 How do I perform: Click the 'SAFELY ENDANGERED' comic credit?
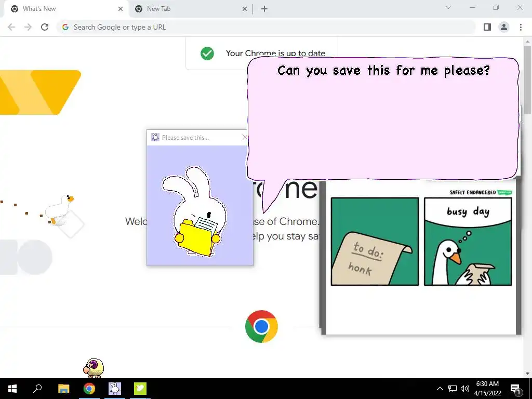pos(473,192)
